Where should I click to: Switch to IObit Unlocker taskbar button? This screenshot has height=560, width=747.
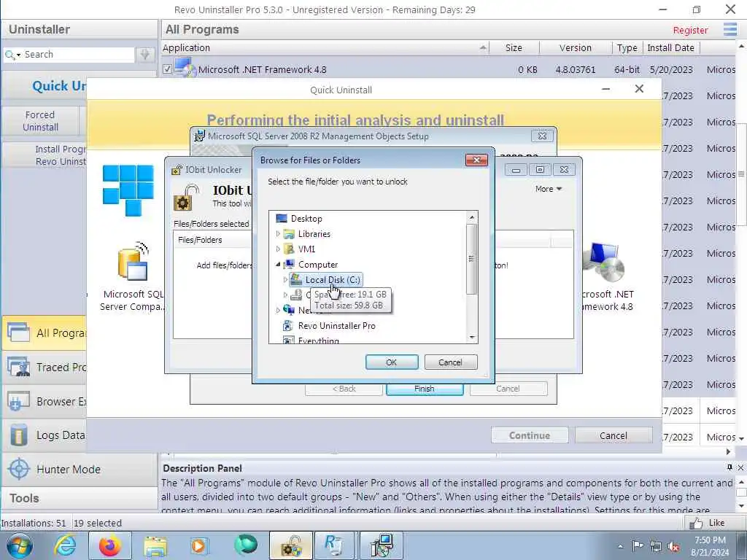coord(291,545)
